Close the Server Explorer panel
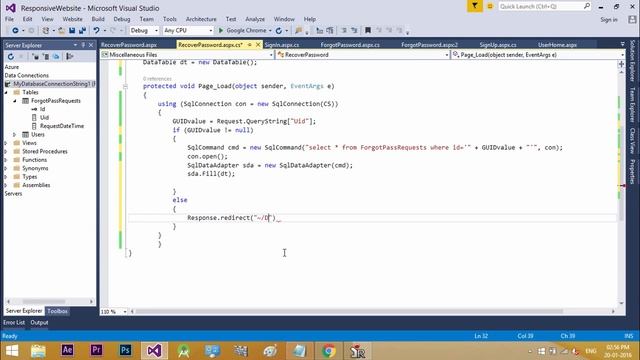Viewport: 640px width, 360px height. [91, 45]
